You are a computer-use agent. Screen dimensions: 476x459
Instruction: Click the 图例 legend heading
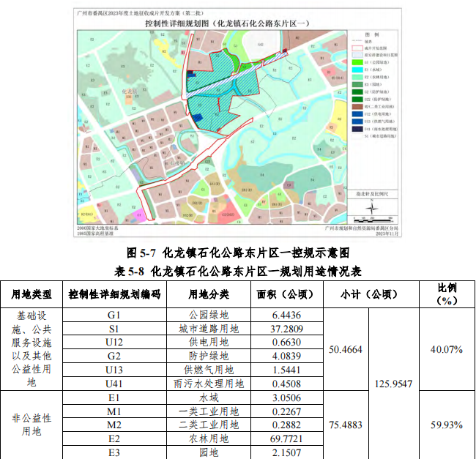coord(372,35)
